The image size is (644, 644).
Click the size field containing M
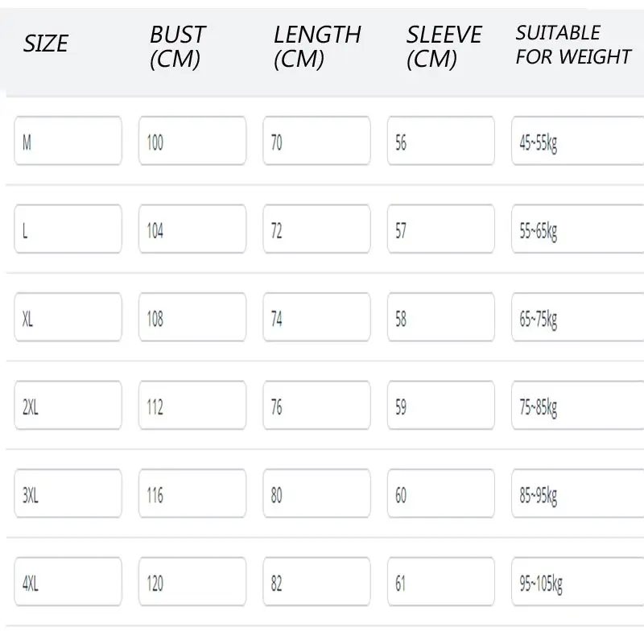68,141
